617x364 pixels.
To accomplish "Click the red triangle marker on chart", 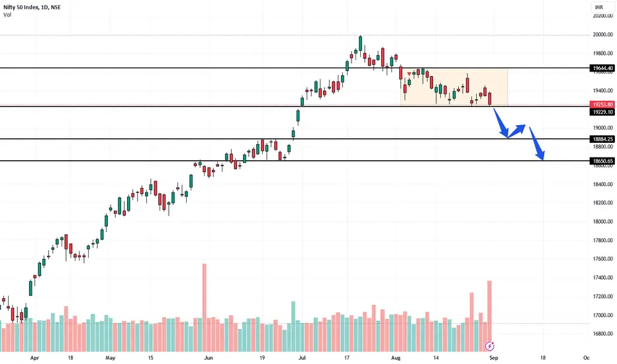I will coord(409,73).
